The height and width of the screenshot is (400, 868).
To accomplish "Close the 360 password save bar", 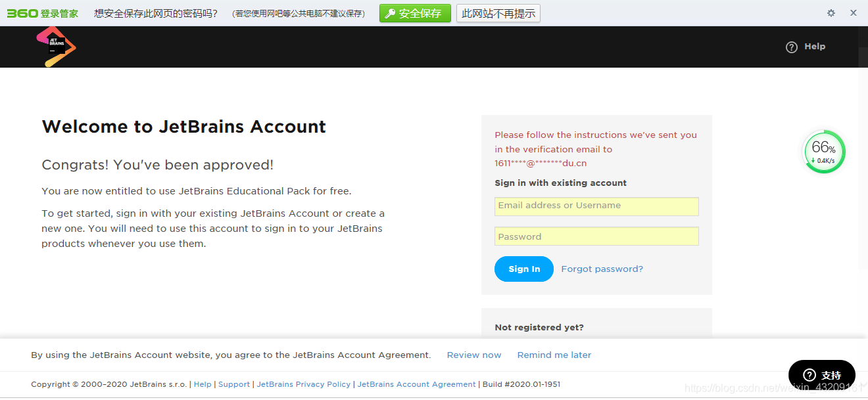I will pos(854,13).
